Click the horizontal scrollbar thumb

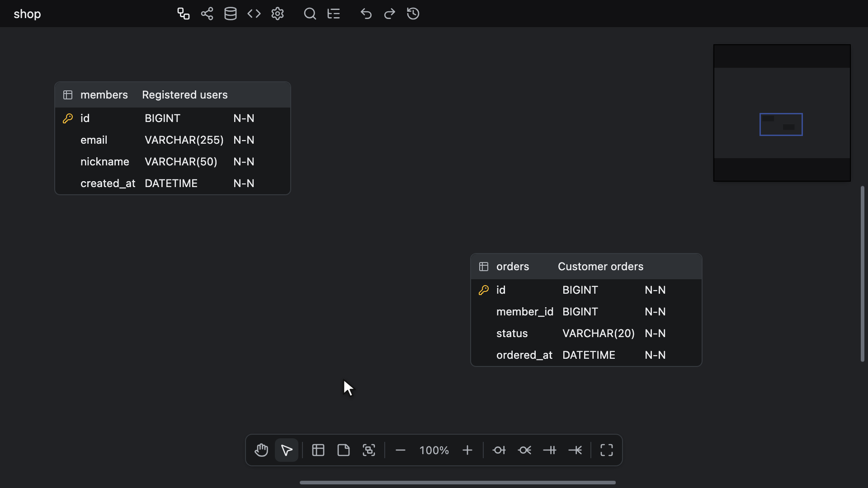tap(458, 483)
